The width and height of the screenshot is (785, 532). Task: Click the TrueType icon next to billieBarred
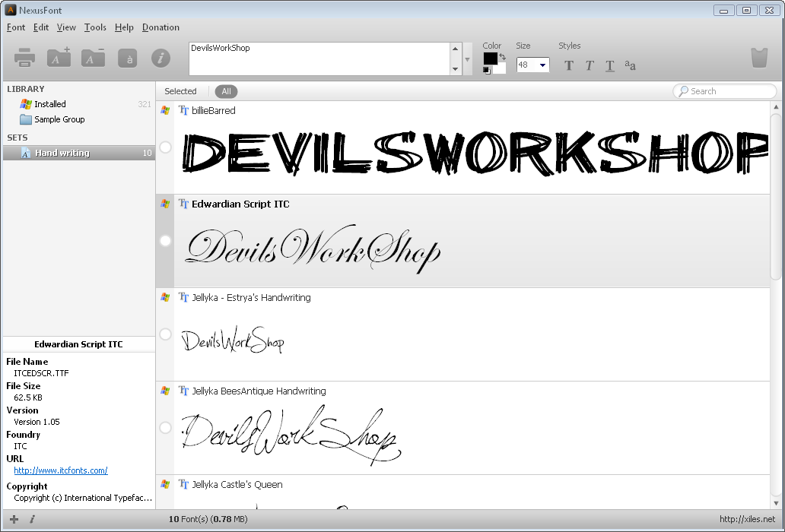point(184,110)
